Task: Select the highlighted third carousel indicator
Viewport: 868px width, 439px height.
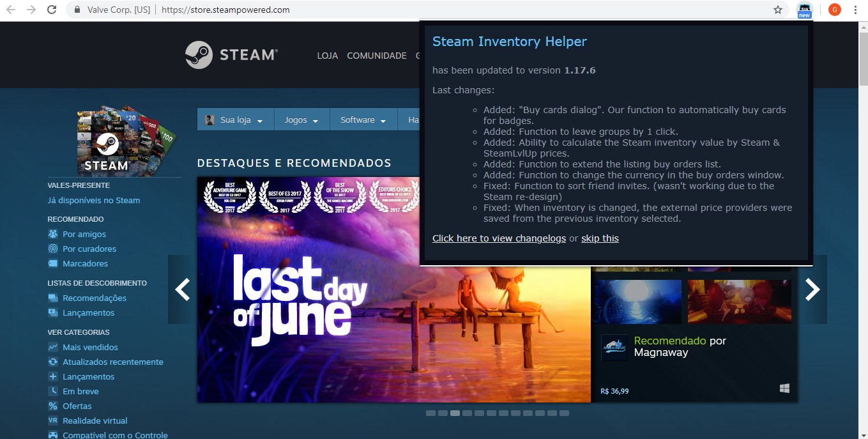Action: [455, 413]
